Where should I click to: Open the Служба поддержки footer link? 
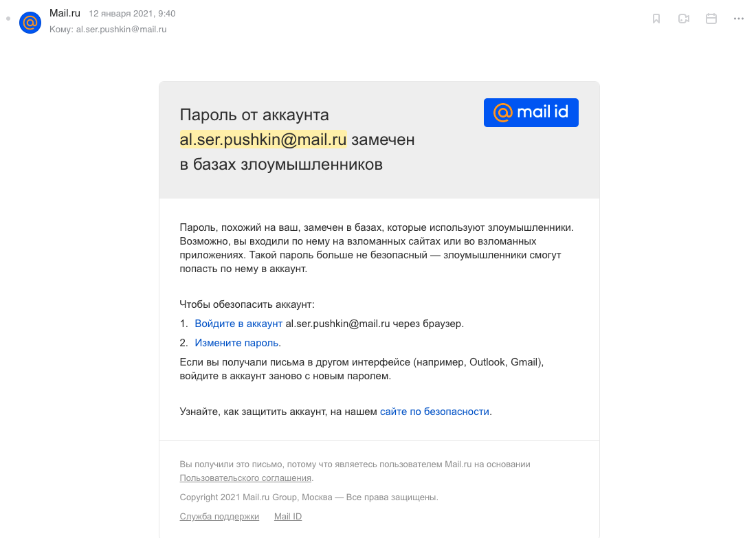(219, 516)
